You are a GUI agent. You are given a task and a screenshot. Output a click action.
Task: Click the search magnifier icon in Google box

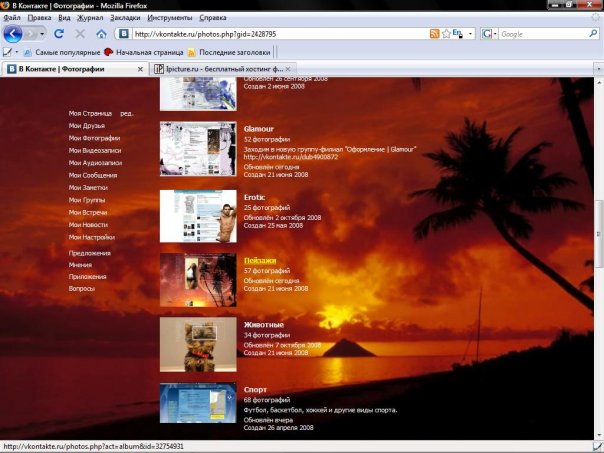coord(593,34)
